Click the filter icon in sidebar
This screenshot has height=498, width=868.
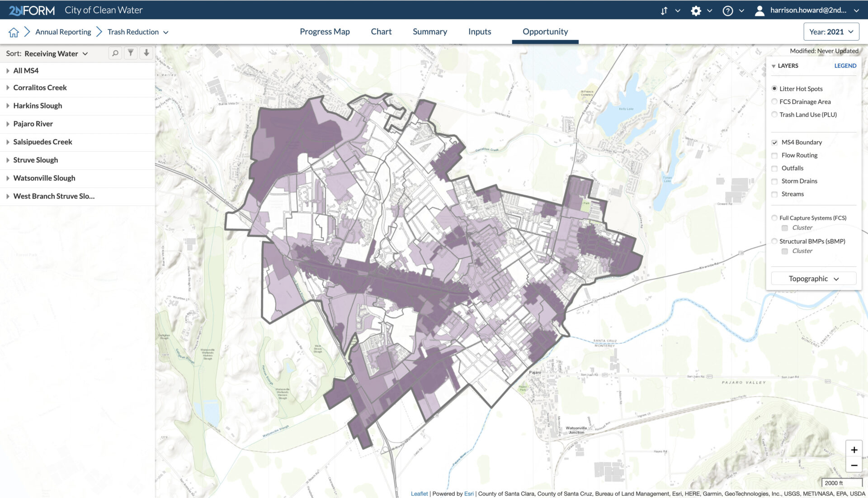coord(131,54)
